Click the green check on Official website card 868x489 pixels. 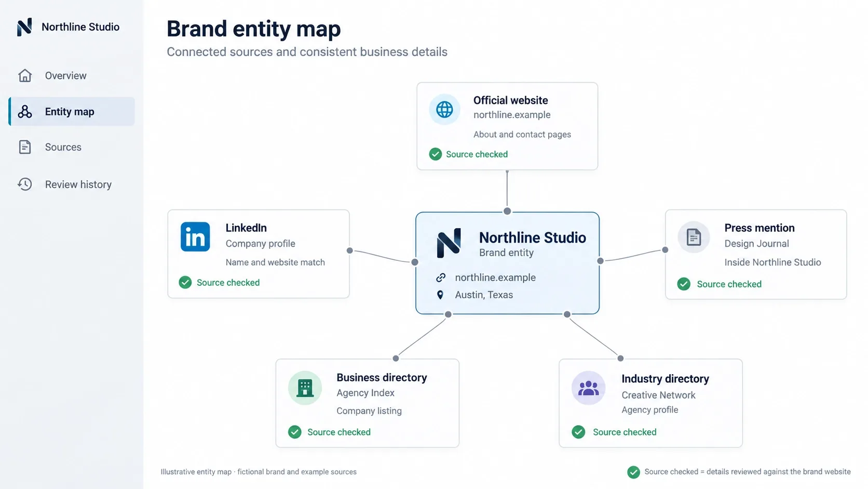tap(436, 154)
